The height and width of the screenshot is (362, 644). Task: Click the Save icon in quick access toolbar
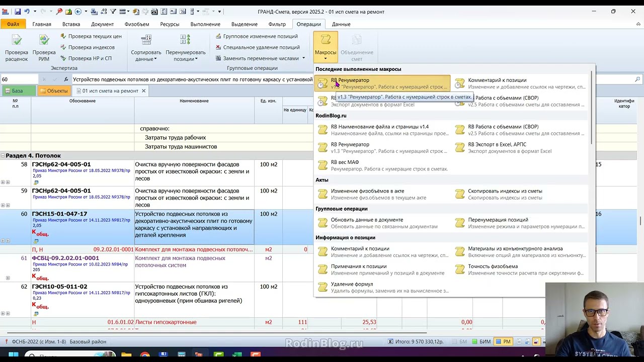click(18, 12)
